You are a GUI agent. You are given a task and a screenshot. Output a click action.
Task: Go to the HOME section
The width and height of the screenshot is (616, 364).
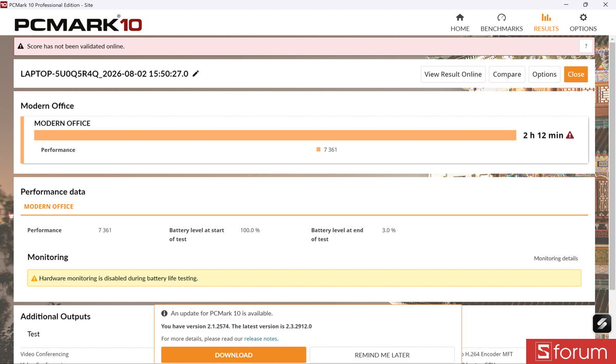click(460, 23)
